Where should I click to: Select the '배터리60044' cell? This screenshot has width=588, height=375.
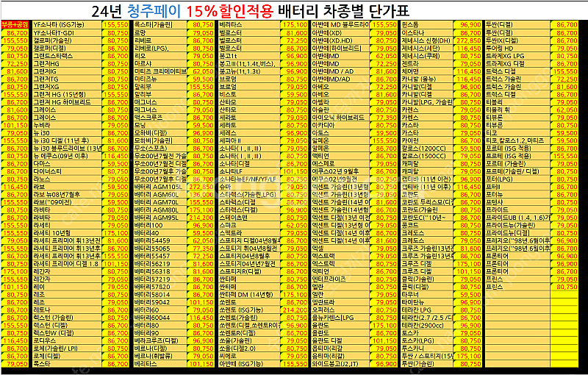(159, 317)
